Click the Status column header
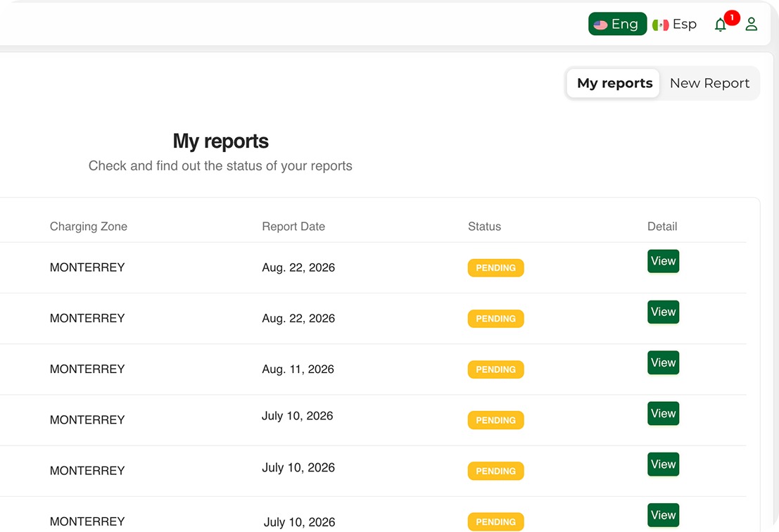The image size is (779, 532). tap(484, 226)
